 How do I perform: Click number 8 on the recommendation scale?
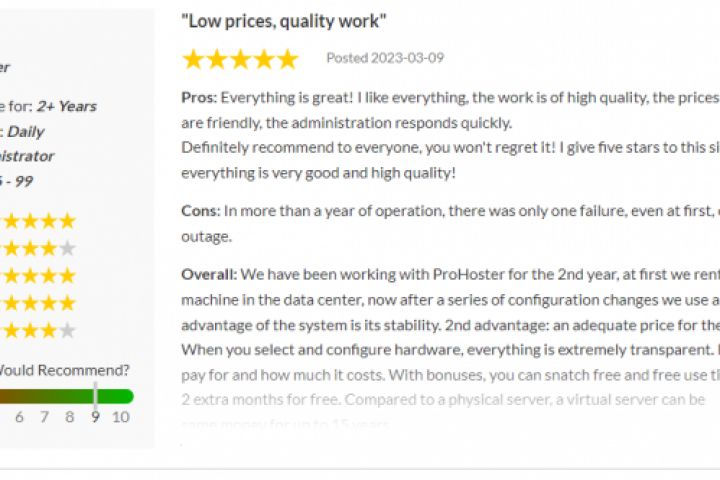click(x=70, y=417)
